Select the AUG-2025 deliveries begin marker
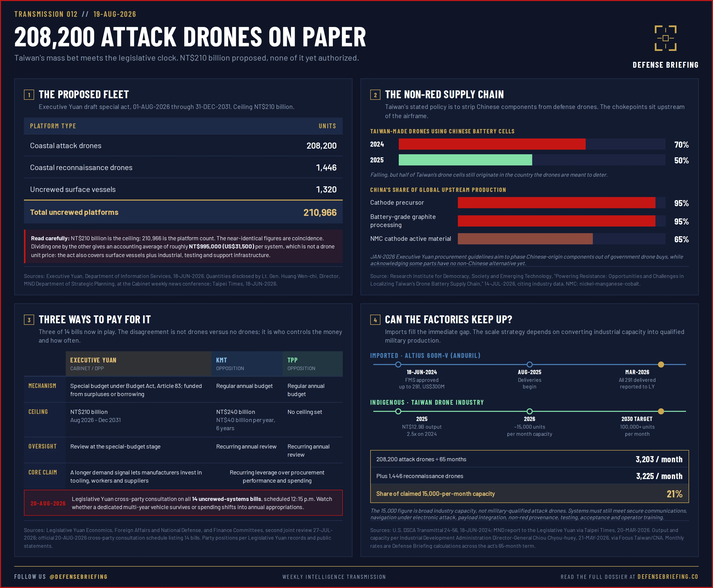The height and width of the screenshot is (588, 713). click(x=529, y=365)
